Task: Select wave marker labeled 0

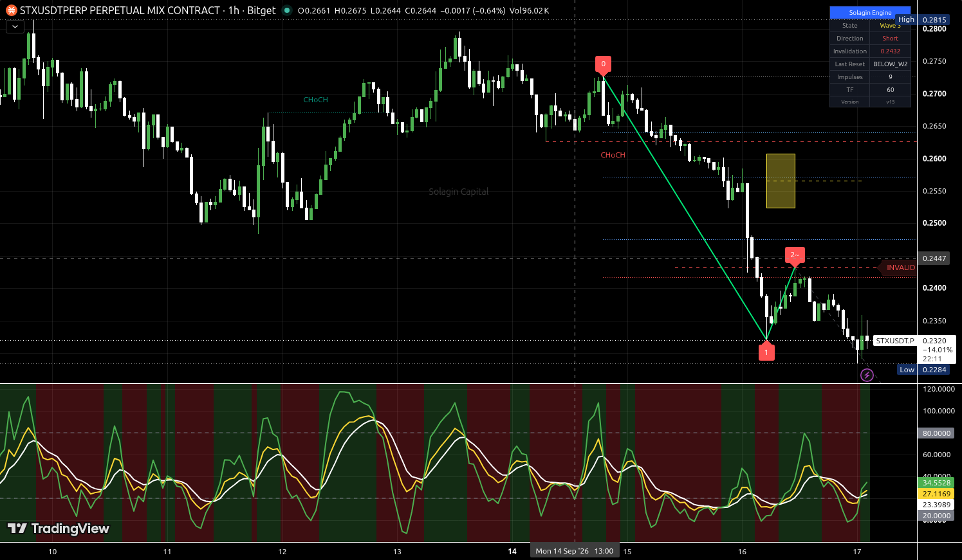Action: (x=603, y=64)
